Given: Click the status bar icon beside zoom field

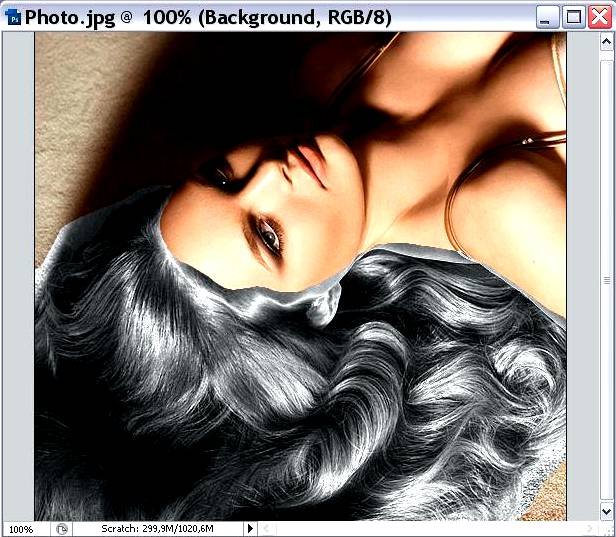Looking at the screenshot, I should click(62, 528).
